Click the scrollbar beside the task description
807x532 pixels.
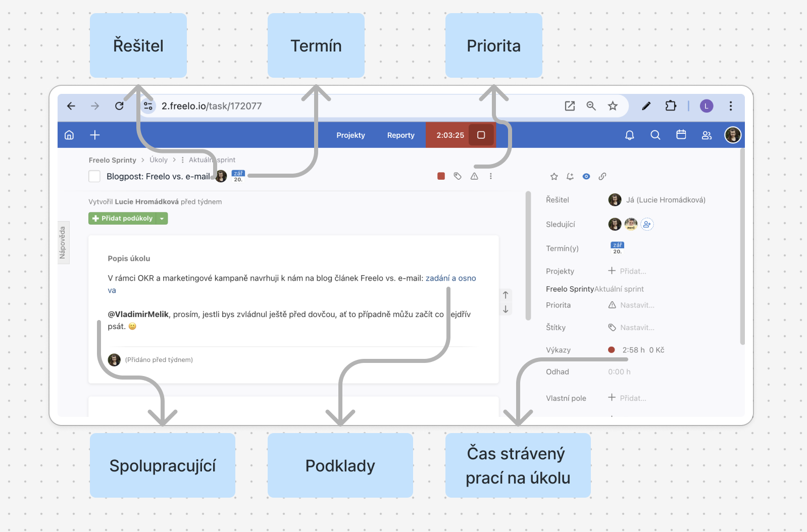528,255
